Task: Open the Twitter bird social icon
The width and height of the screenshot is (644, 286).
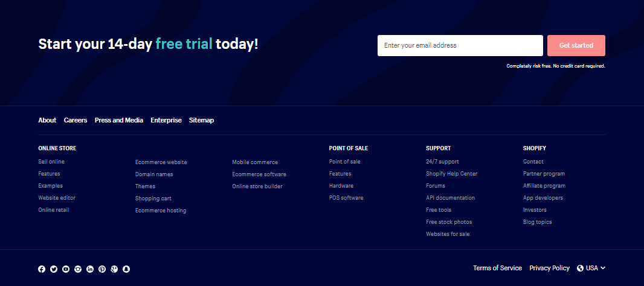Action: click(54, 269)
